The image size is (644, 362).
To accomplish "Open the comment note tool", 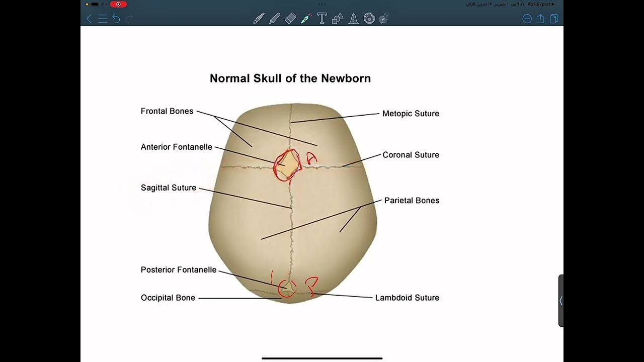I will point(384,19).
